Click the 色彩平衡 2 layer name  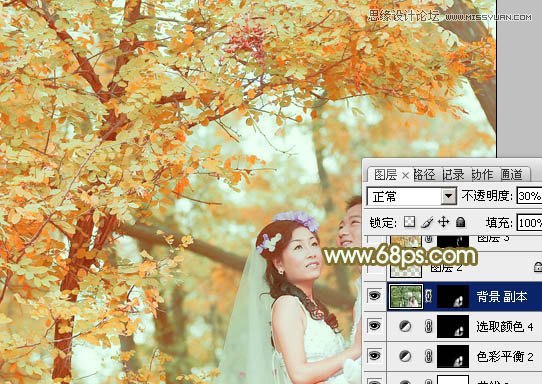(505, 356)
